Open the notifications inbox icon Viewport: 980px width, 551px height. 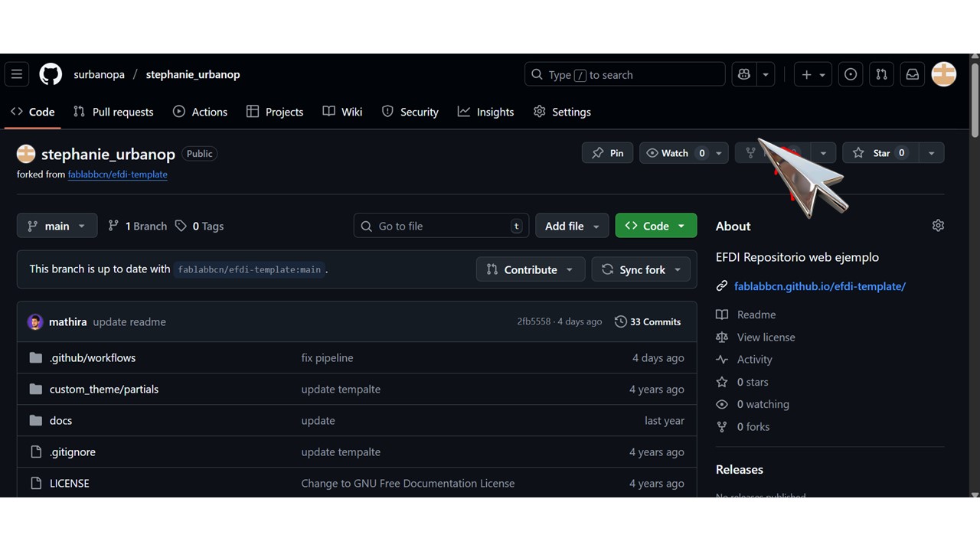[x=913, y=74]
